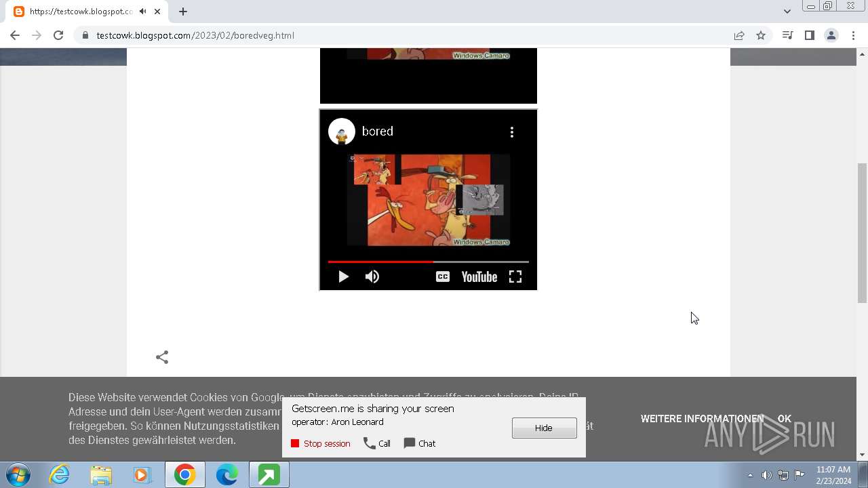The height and width of the screenshot is (488, 868).
Task: Mute the tab via the audio indicator
Action: point(142,12)
